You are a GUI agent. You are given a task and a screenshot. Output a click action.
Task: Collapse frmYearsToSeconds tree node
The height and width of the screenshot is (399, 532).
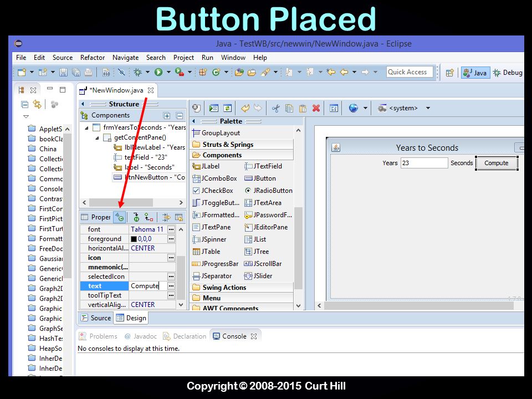tap(86, 128)
